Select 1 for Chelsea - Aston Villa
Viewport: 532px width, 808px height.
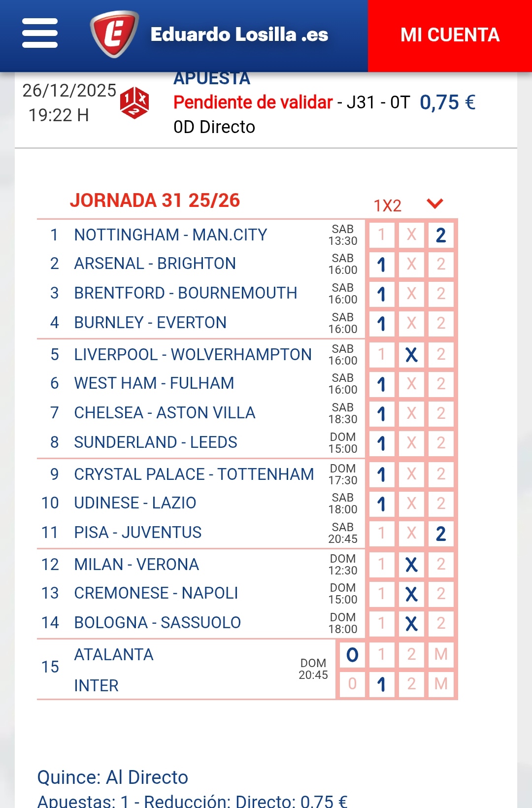point(381,414)
